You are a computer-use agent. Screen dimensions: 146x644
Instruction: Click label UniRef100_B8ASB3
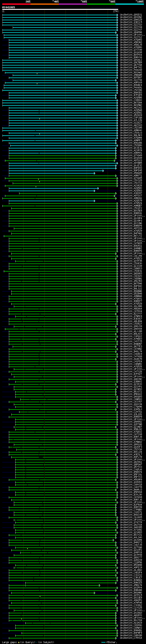pos(131,93)
